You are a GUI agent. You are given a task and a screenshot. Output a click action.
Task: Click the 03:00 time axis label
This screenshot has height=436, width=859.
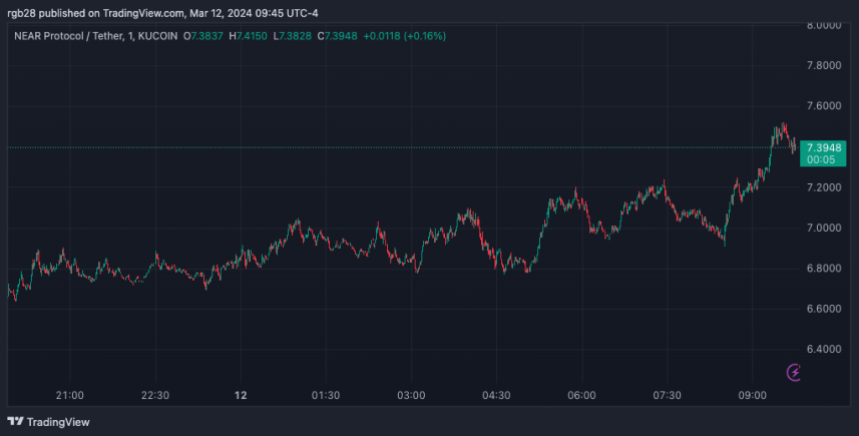tap(411, 395)
